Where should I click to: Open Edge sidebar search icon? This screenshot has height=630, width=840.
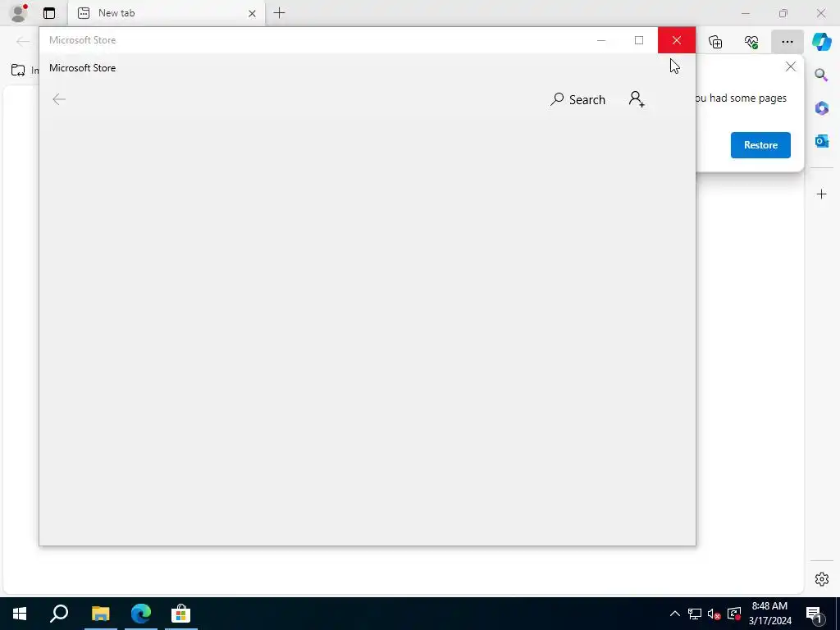821,75
